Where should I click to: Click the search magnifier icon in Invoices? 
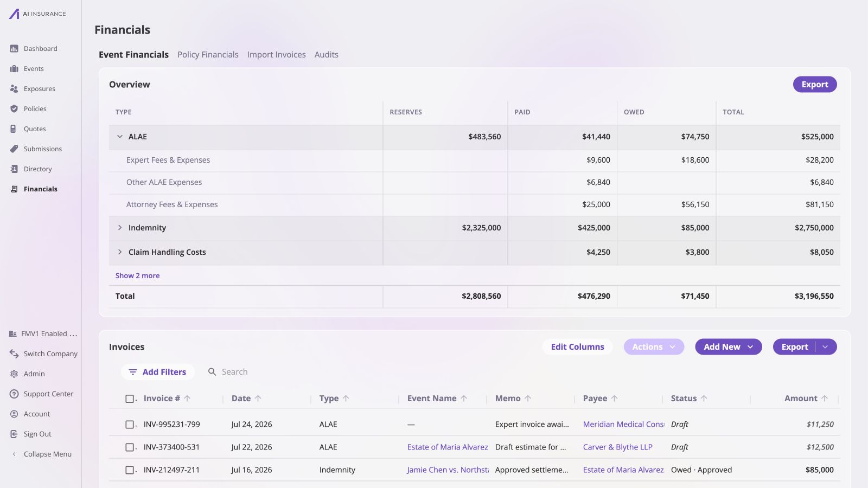212,372
